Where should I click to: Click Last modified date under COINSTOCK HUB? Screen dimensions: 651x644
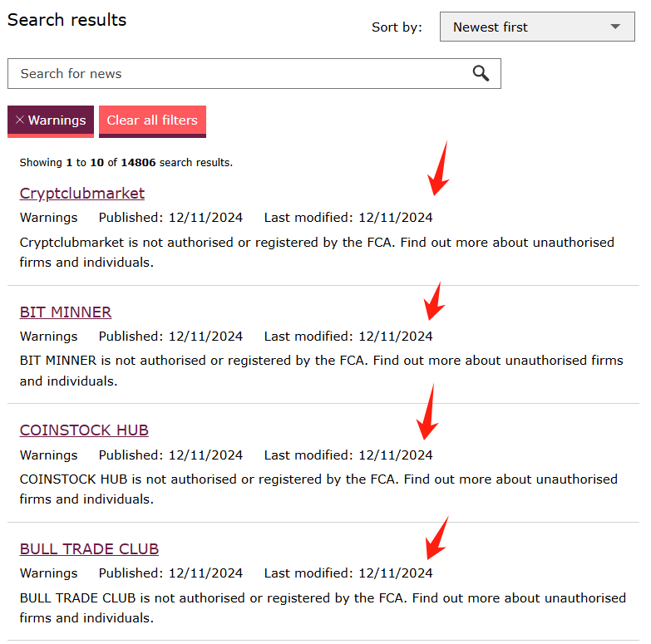tap(348, 455)
